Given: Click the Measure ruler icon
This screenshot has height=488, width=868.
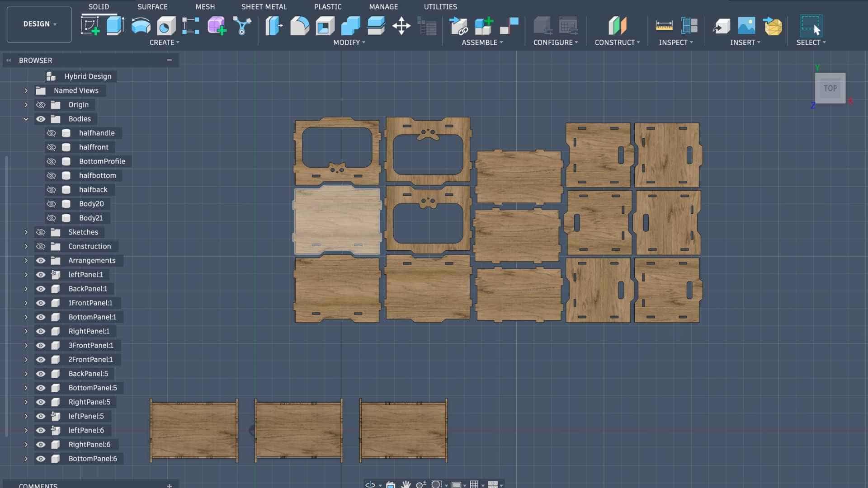Looking at the screenshot, I should (664, 25).
